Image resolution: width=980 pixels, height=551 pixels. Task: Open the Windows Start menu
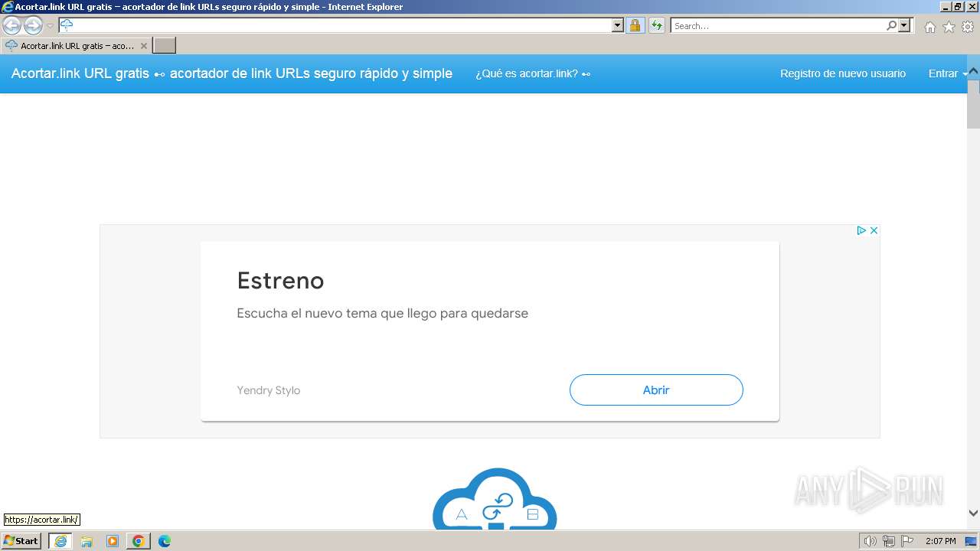point(21,541)
